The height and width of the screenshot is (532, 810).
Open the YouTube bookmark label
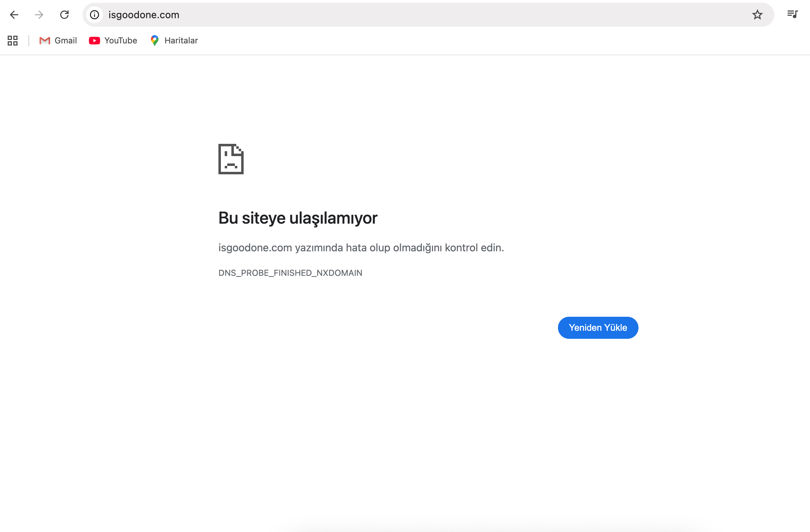point(121,41)
